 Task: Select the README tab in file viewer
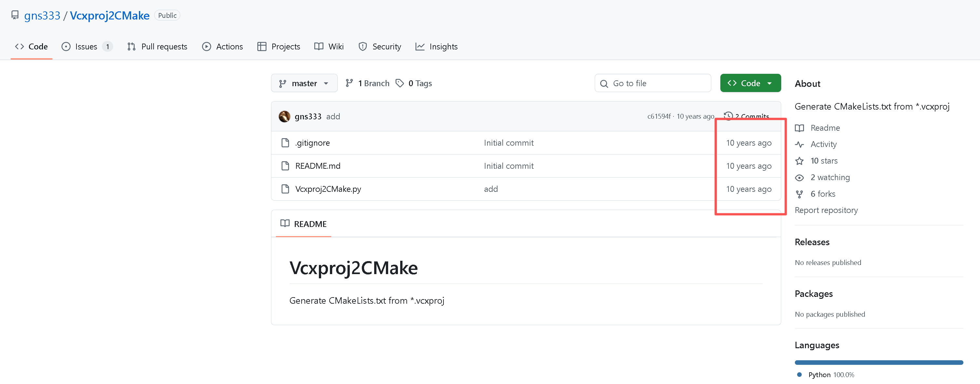coord(304,224)
